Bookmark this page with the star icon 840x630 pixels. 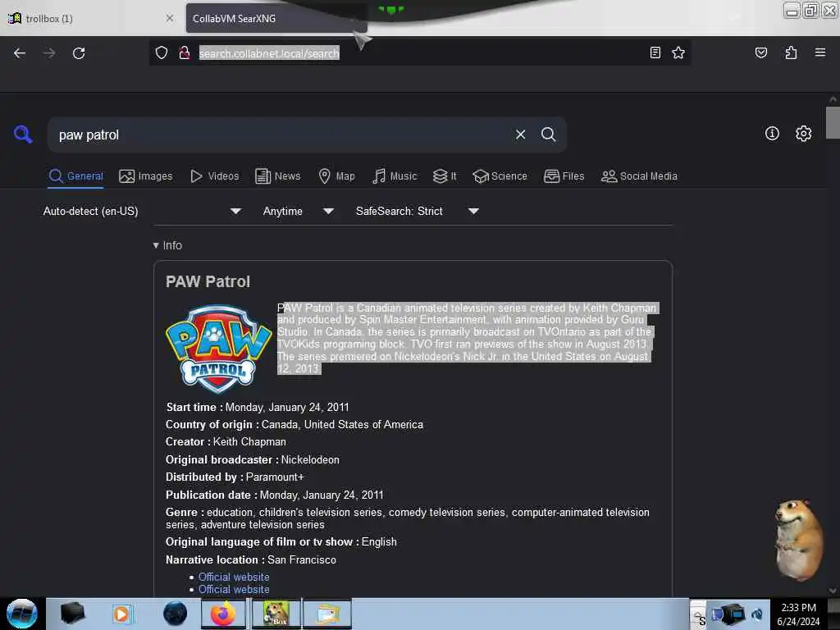coord(678,52)
